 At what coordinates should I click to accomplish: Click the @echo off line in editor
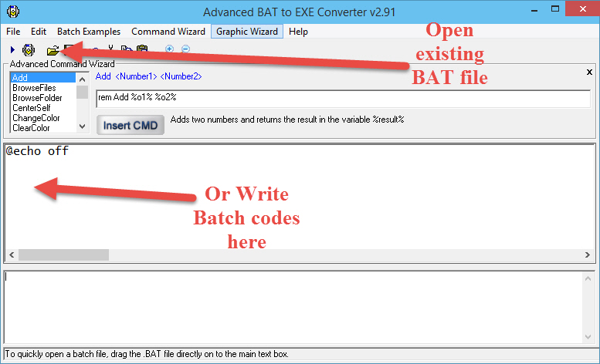tap(37, 151)
